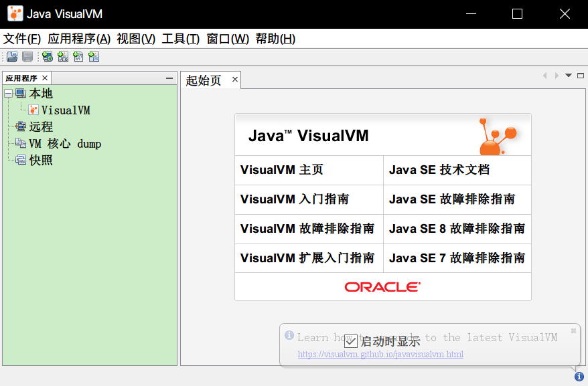Click the Load snapshot toolbar icon

[x=12, y=57]
